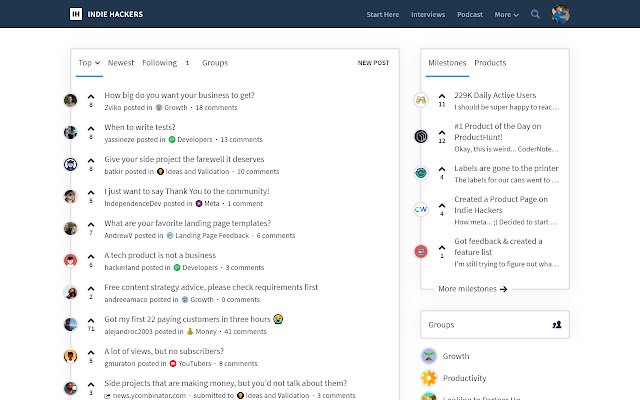Image resolution: width=640 pixels, height=400 pixels.
Task: Open 'Labels are gone to the printer' milestone title
Action: (506, 168)
